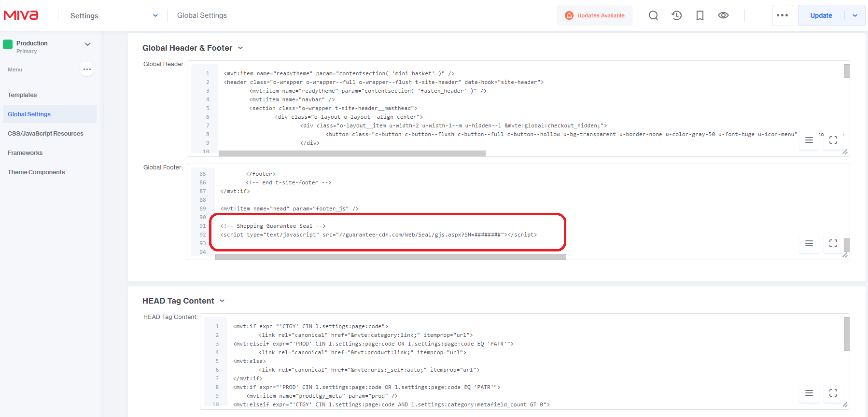Click the HEAD Tag Content vertical scrollbar thumb
868x417 pixels.
coord(847,334)
